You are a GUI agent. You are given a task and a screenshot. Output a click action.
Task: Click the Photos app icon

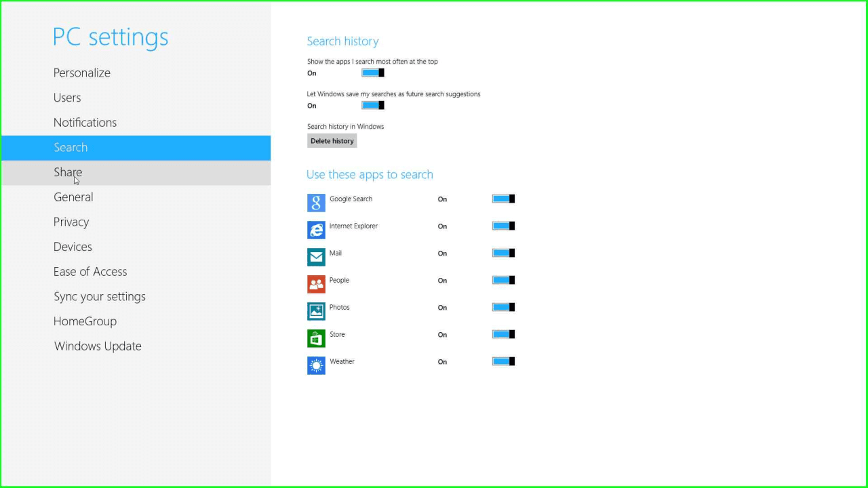pos(316,311)
